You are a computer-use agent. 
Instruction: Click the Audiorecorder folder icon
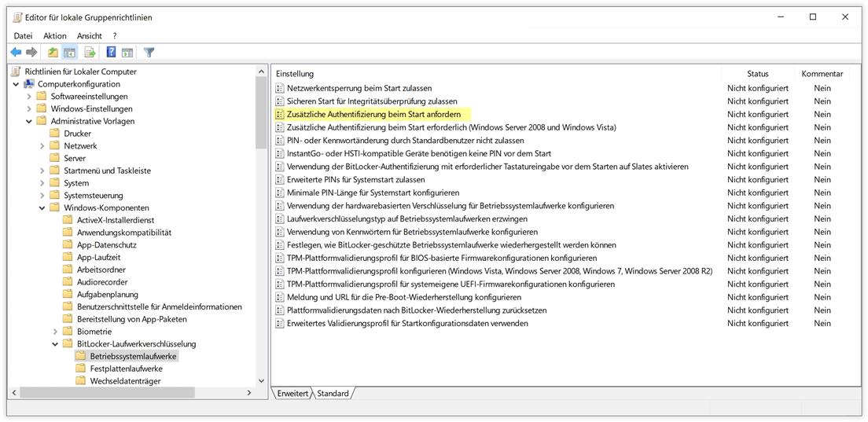(68, 282)
